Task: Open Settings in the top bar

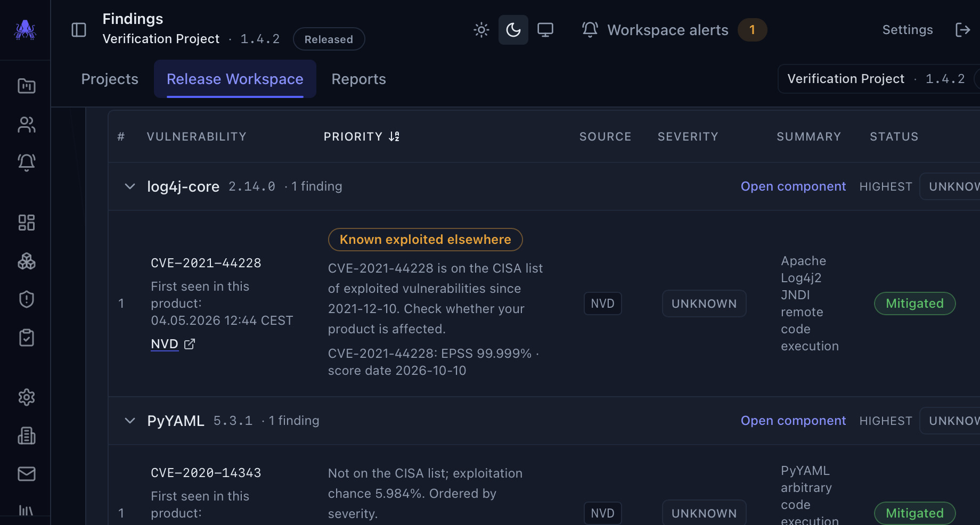Action: point(908,30)
